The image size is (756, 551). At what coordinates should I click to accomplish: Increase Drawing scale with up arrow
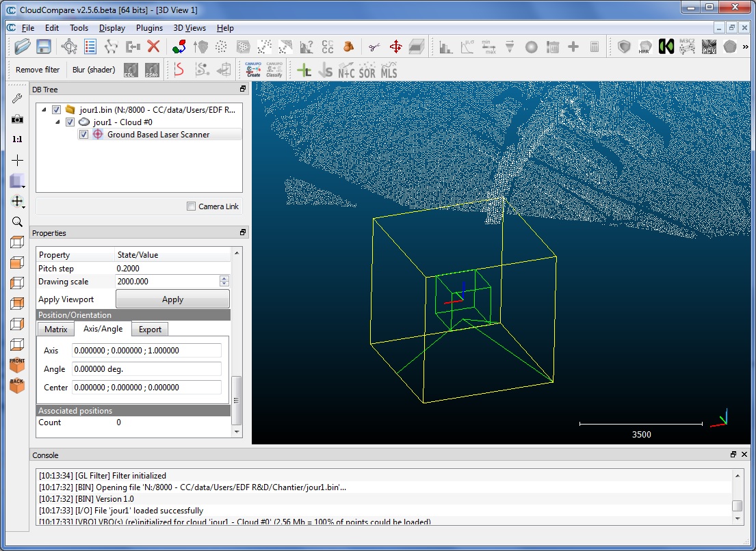[224, 278]
